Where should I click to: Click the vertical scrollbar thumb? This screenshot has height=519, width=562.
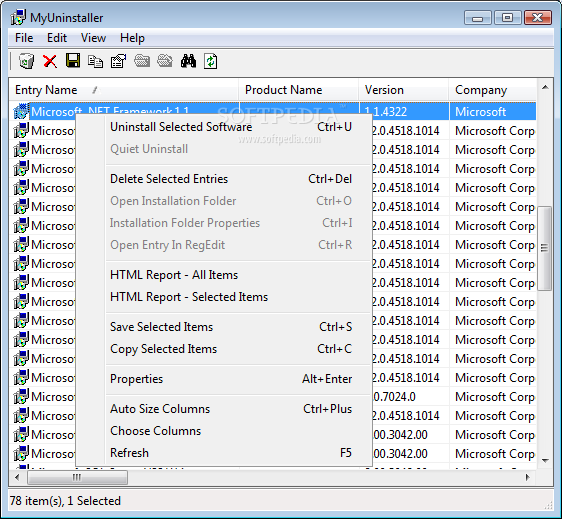click(x=545, y=248)
